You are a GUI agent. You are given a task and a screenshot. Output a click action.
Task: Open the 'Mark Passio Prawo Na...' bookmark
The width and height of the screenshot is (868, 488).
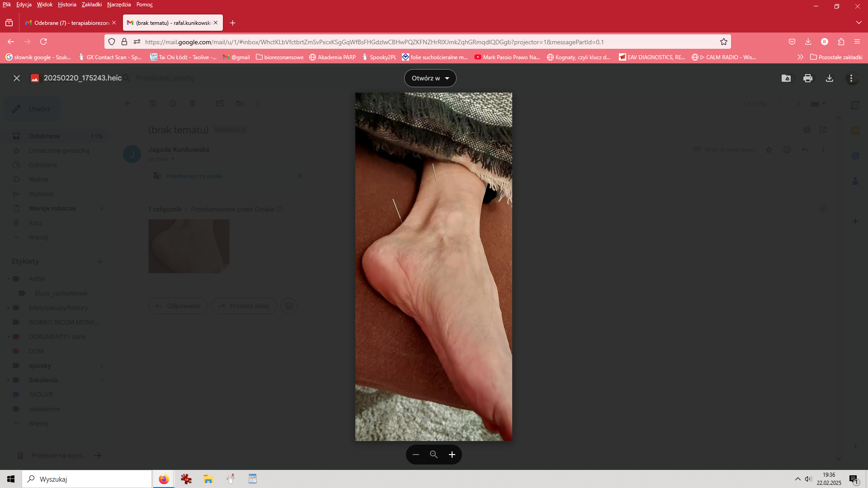[507, 57]
